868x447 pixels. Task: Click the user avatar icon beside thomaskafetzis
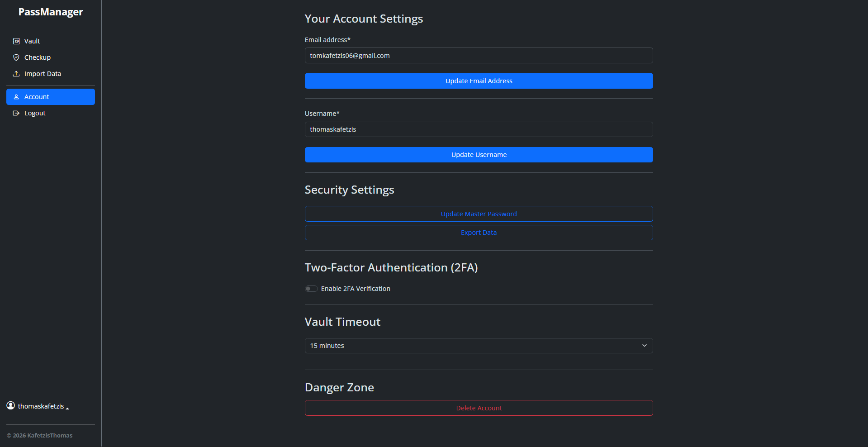[x=11, y=405]
